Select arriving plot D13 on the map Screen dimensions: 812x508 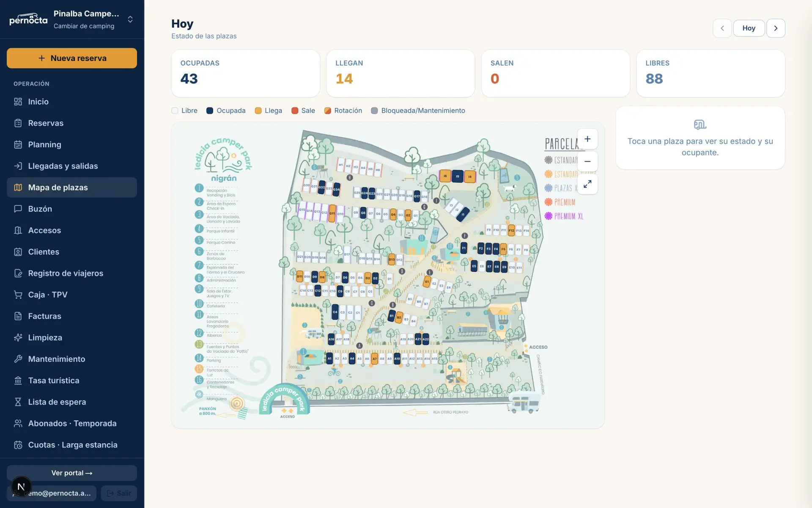click(x=392, y=260)
